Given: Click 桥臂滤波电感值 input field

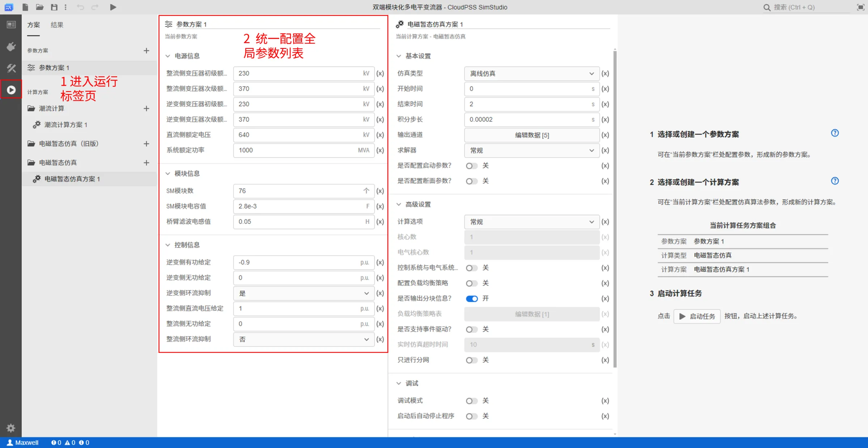Looking at the screenshot, I should tap(304, 222).
